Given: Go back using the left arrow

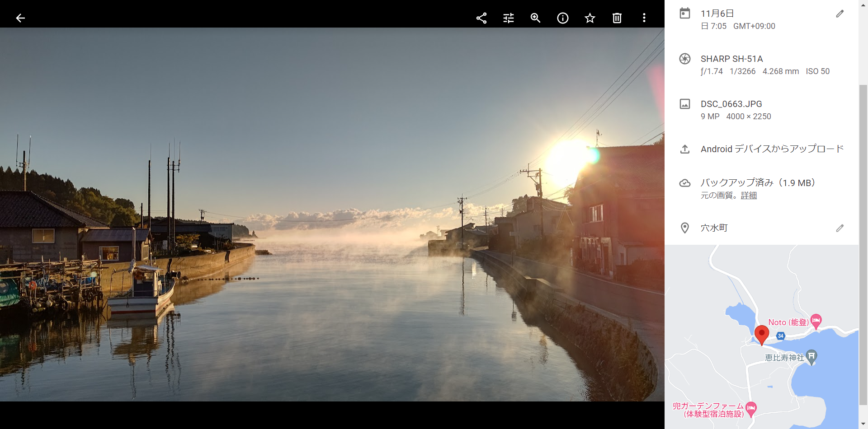Looking at the screenshot, I should click(x=20, y=18).
